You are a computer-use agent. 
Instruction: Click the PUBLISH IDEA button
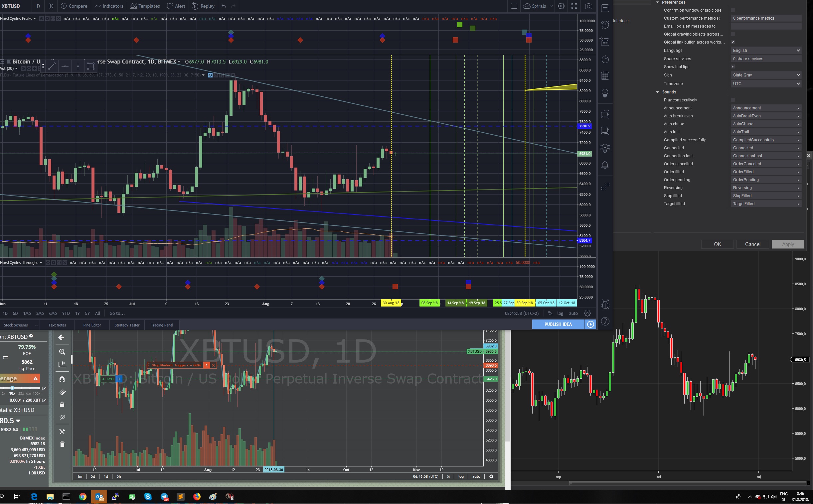[558, 324]
